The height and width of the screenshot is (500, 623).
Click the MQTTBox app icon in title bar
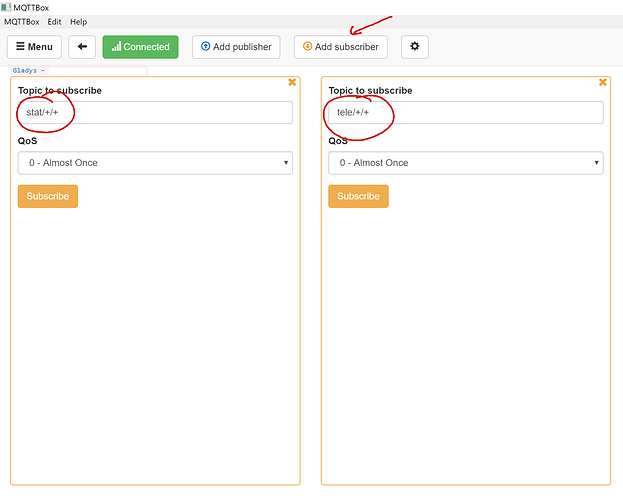(x=6, y=7)
